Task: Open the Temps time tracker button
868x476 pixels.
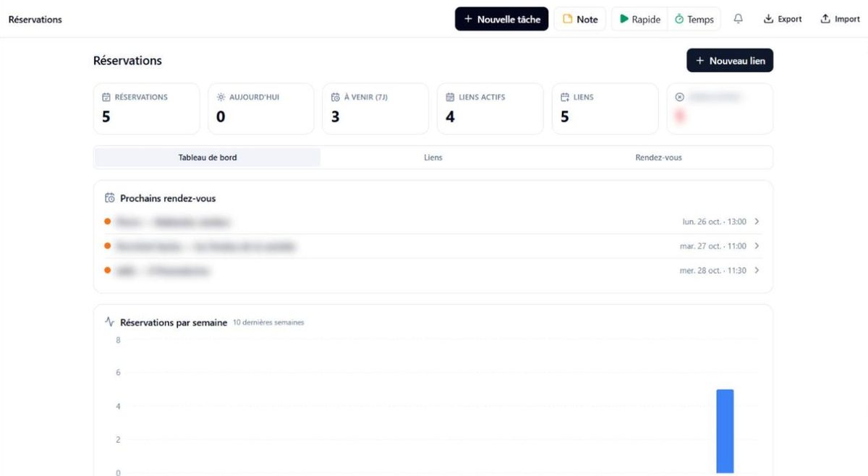Action: tap(694, 20)
